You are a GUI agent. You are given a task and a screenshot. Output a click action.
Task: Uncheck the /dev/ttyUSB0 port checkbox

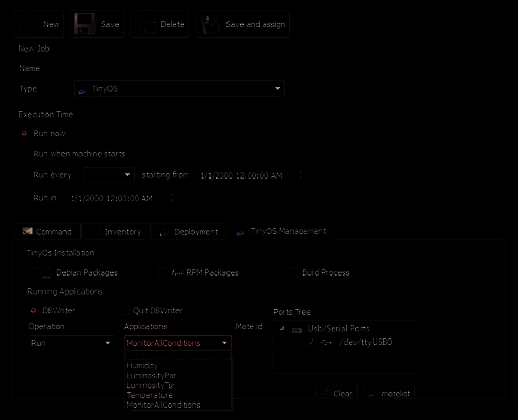tap(310, 342)
